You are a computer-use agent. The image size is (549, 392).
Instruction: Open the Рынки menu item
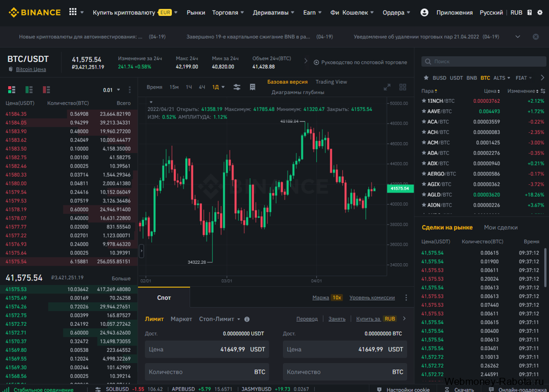[x=196, y=12]
